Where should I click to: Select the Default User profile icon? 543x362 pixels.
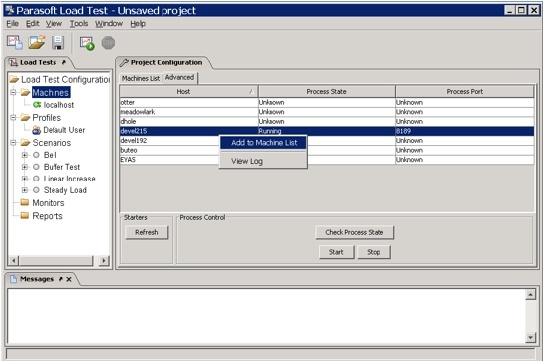[x=36, y=130]
